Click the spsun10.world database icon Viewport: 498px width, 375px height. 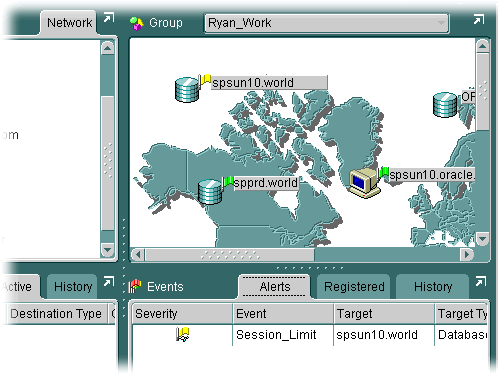click(187, 90)
